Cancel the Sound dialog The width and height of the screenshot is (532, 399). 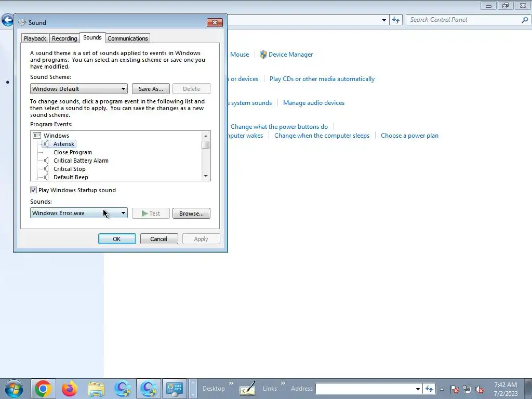click(159, 239)
